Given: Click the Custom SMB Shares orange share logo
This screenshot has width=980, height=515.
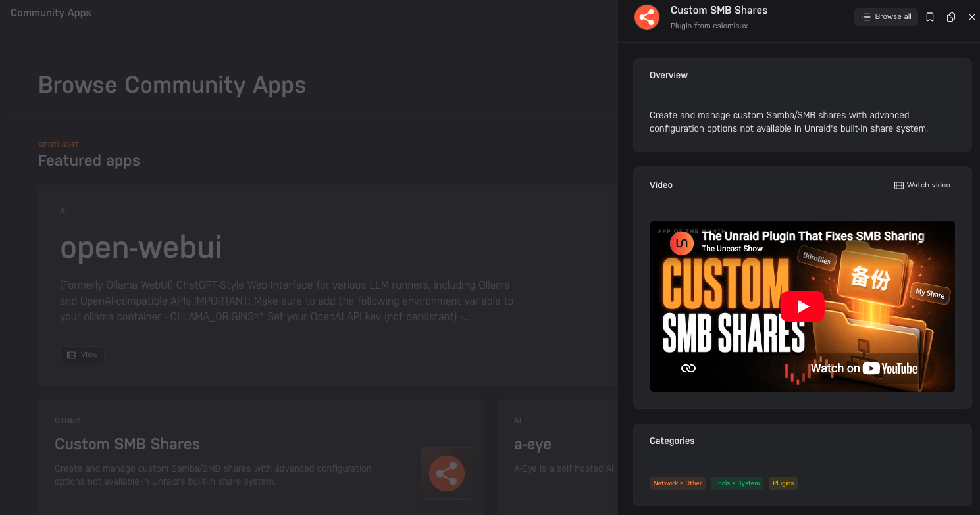Looking at the screenshot, I should click(x=647, y=17).
